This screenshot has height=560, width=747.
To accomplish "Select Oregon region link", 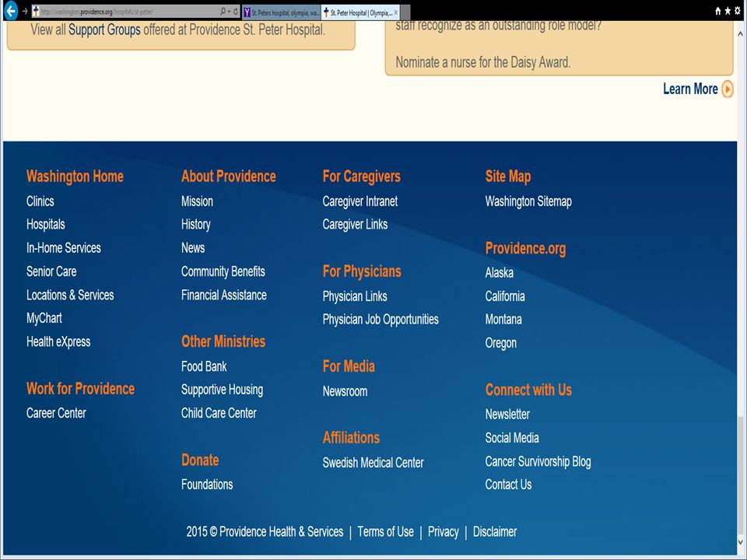I will tap(500, 343).
